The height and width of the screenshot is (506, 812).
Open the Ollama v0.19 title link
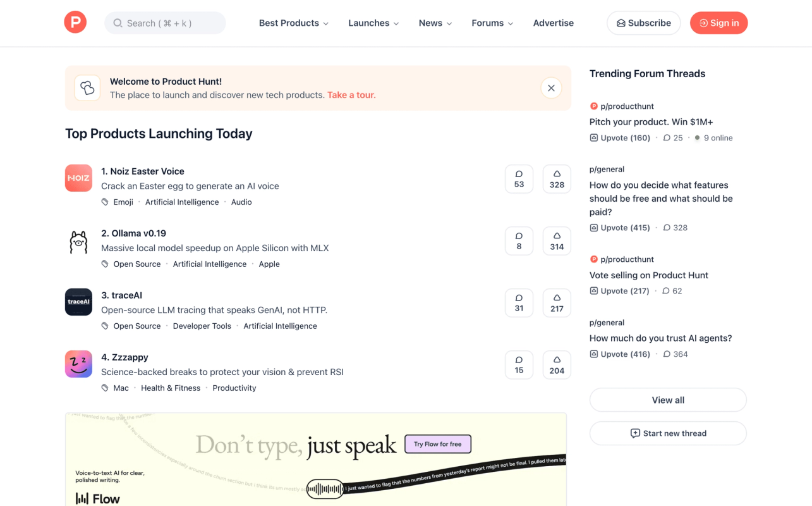coord(133,233)
